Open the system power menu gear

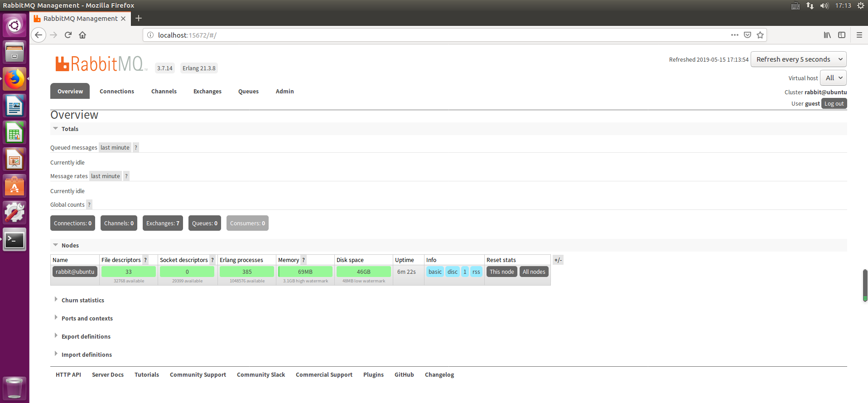pos(860,5)
